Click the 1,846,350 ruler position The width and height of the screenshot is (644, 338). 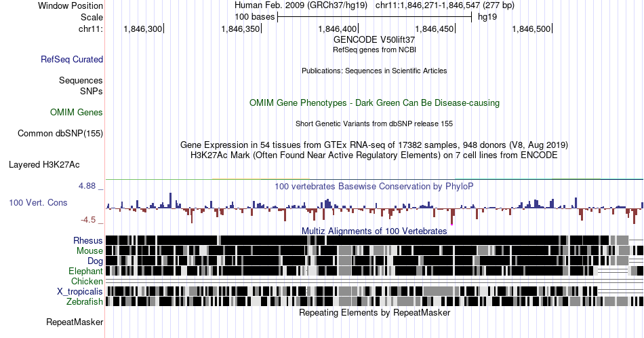tap(240, 29)
